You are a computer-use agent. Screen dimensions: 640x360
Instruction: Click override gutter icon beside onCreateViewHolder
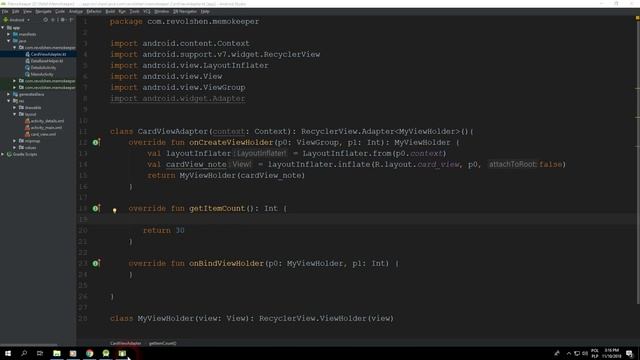click(96, 142)
